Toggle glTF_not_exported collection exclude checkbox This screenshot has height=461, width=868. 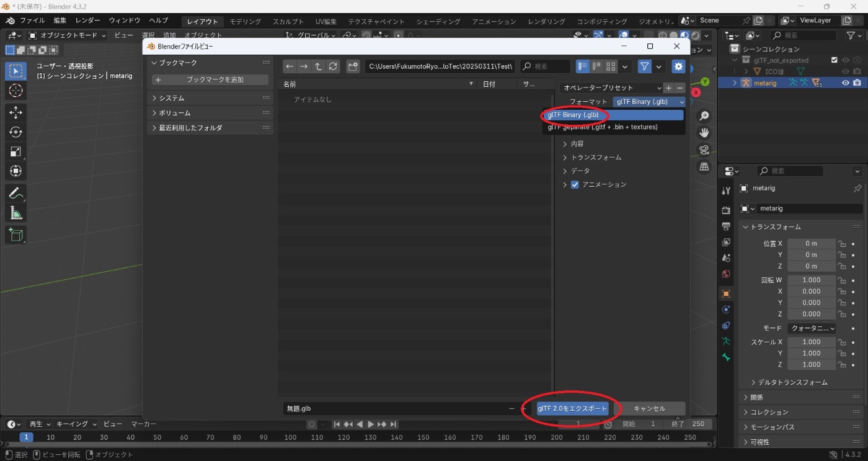point(834,60)
